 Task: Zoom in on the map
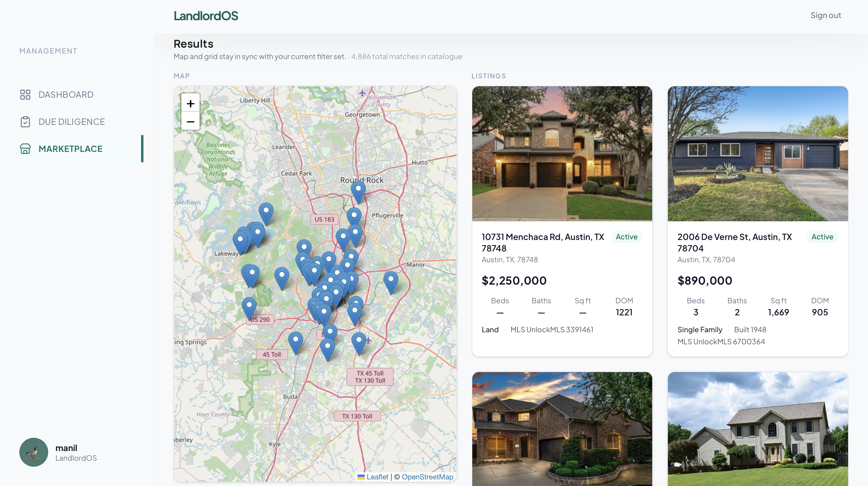tap(190, 103)
